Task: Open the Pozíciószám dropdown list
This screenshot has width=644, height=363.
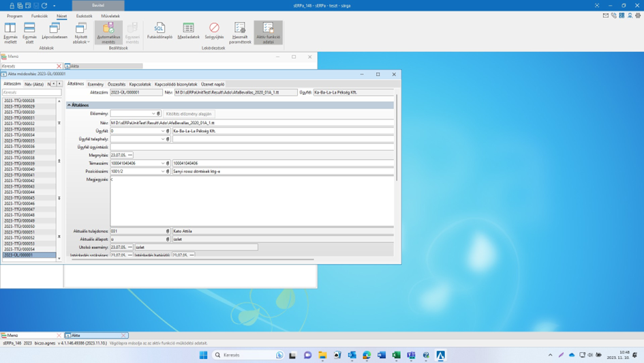Action: point(163,172)
